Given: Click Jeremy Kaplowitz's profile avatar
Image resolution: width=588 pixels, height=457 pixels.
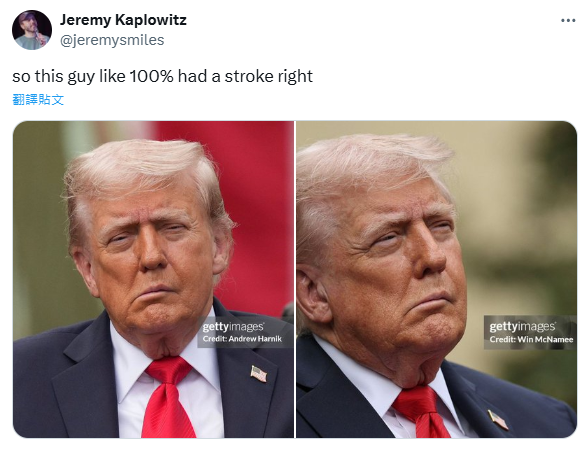Looking at the screenshot, I should (x=32, y=30).
